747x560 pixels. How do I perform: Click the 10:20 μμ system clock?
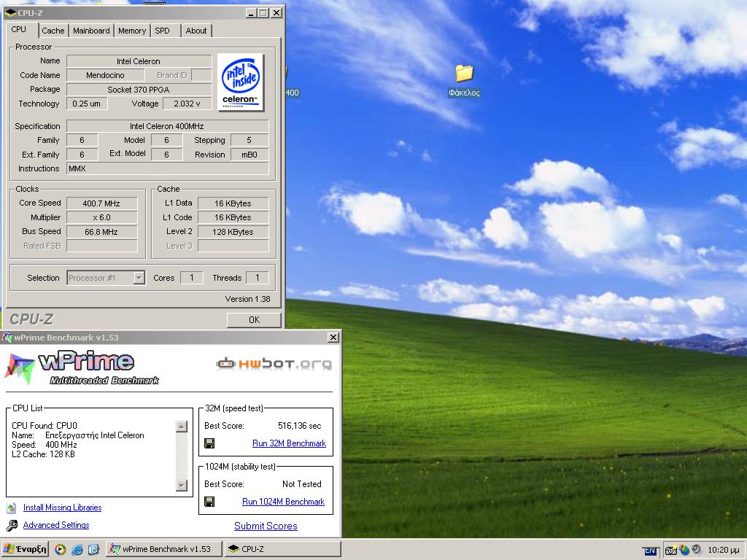tap(724, 550)
